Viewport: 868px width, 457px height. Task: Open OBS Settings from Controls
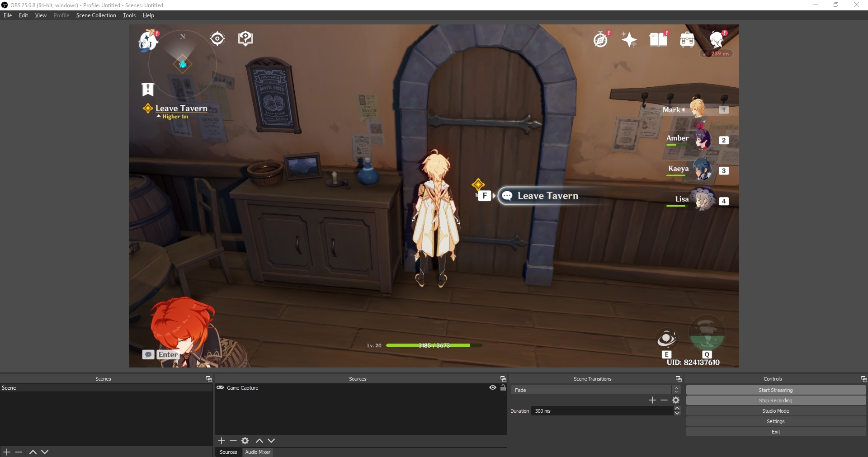(x=776, y=421)
